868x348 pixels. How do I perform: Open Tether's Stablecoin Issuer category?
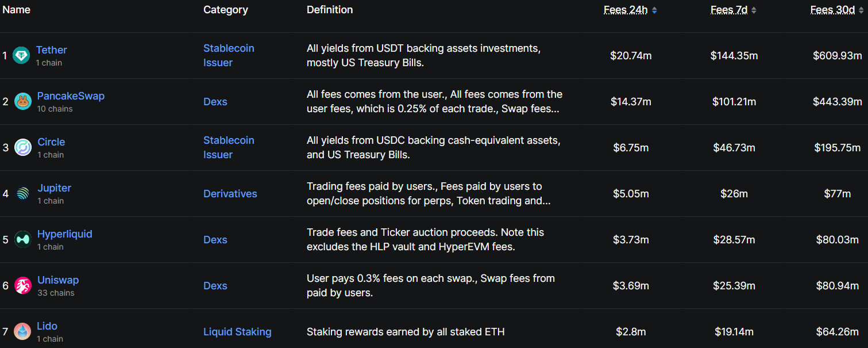(x=229, y=56)
